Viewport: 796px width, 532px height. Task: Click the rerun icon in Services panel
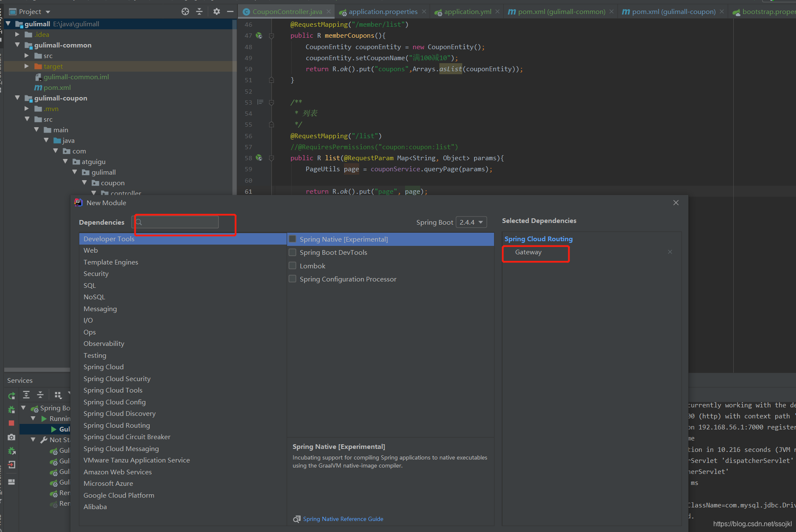[x=11, y=396]
